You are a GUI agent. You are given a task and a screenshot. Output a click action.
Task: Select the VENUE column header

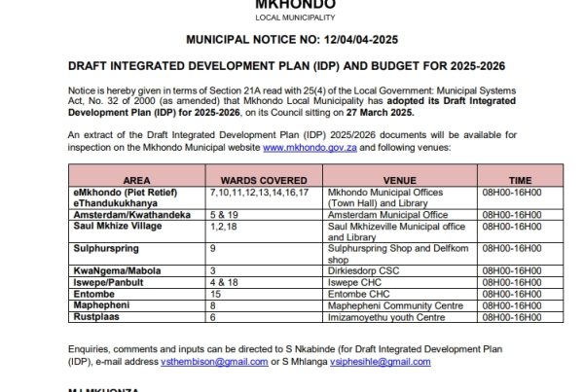click(x=400, y=175)
